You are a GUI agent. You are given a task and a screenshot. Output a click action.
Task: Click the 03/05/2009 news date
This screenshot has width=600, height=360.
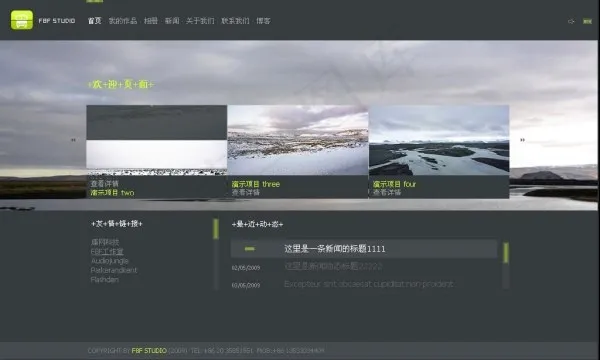click(246, 285)
